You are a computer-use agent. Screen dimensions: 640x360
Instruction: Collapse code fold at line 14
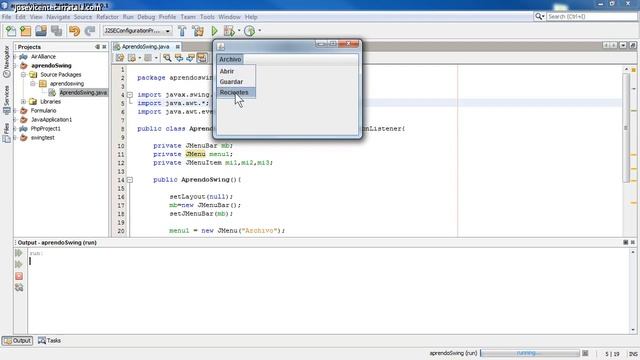pos(130,180)
